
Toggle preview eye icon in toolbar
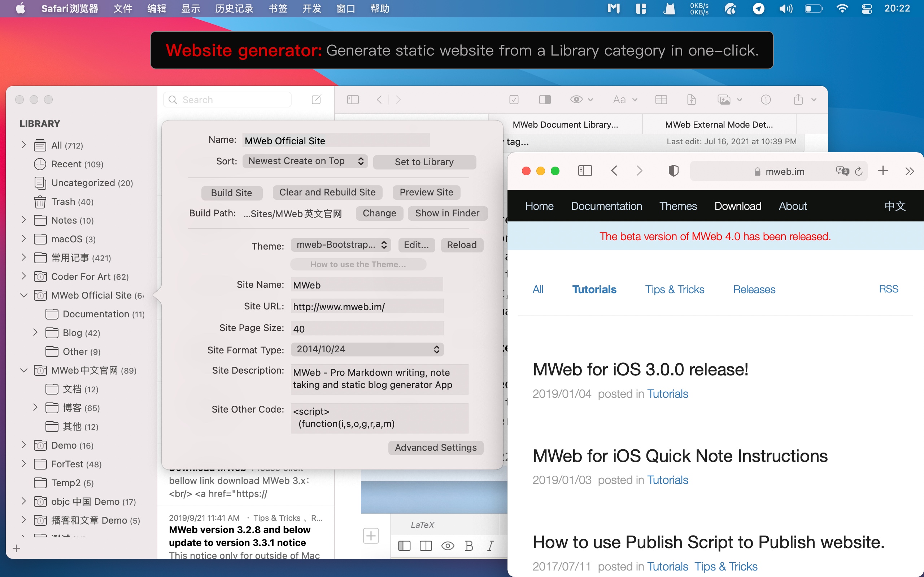click(x=576, y=100)
